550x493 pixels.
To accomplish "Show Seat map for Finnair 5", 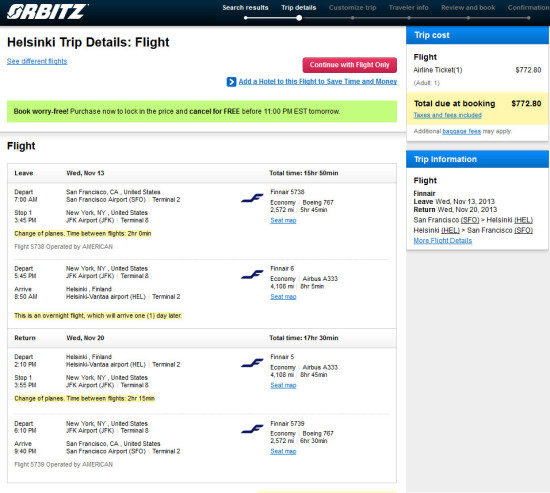I will tap(283, 385).
